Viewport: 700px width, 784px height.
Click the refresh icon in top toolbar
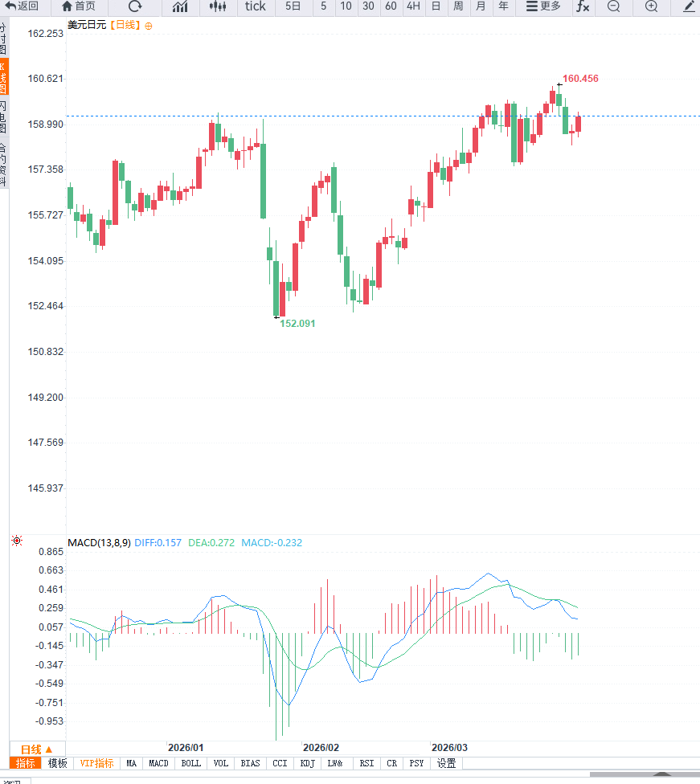point(135,6)
